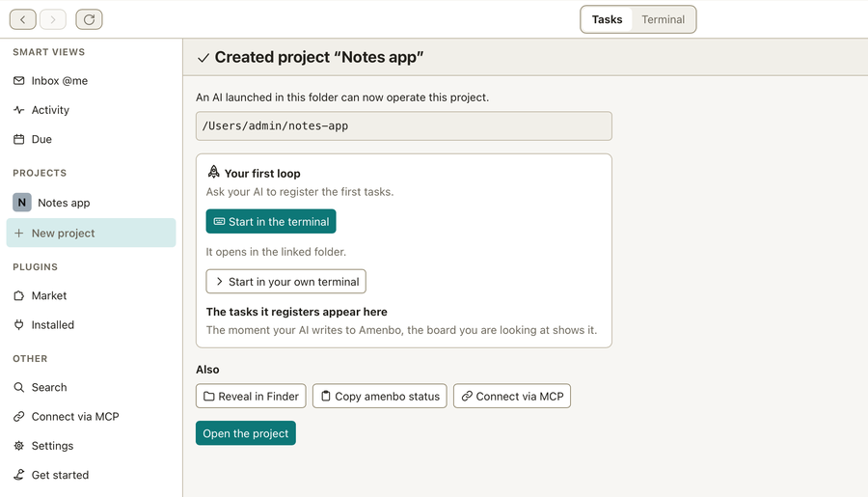This screenshot has height=497, width=868.
Task: Click Reveal in Finder button
Action: pyautogui.click(x=251, y=397)
